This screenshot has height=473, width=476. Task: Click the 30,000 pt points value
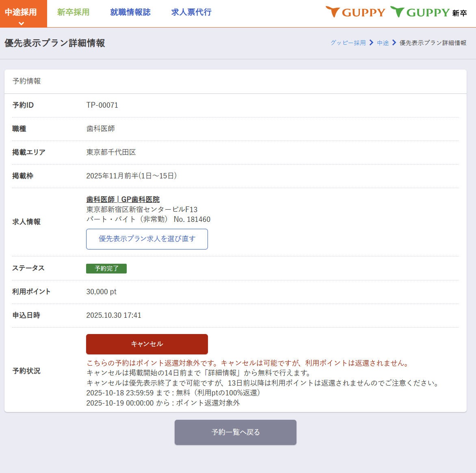point(101,292)
